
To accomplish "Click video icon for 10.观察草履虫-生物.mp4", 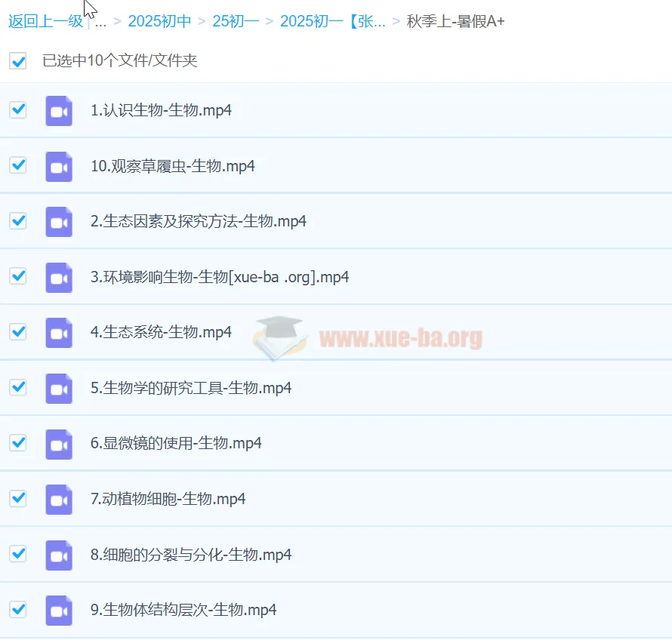I will pos(59,166).
